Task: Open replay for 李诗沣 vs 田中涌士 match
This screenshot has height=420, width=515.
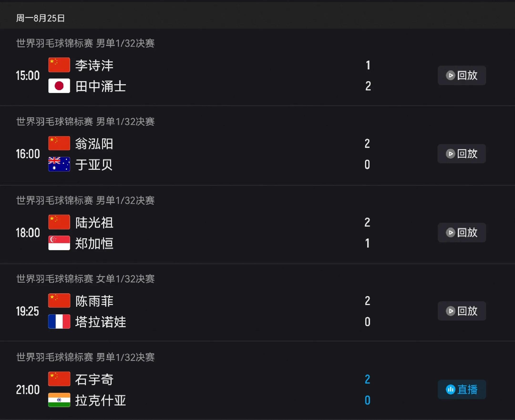Action: [462, 75]
